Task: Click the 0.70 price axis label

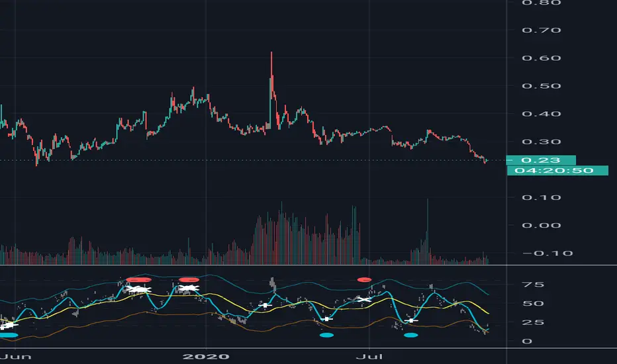Action: tap(541, 30)
